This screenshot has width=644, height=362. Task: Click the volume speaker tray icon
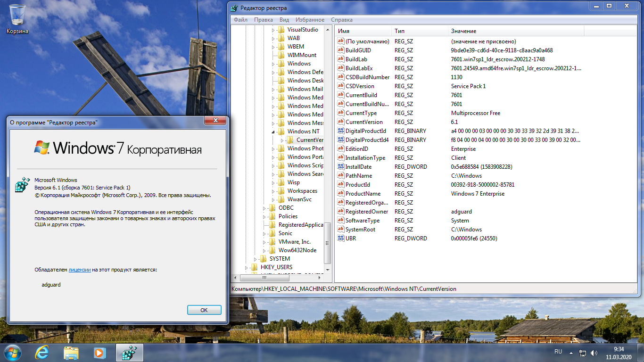click(x=594, y=353)
